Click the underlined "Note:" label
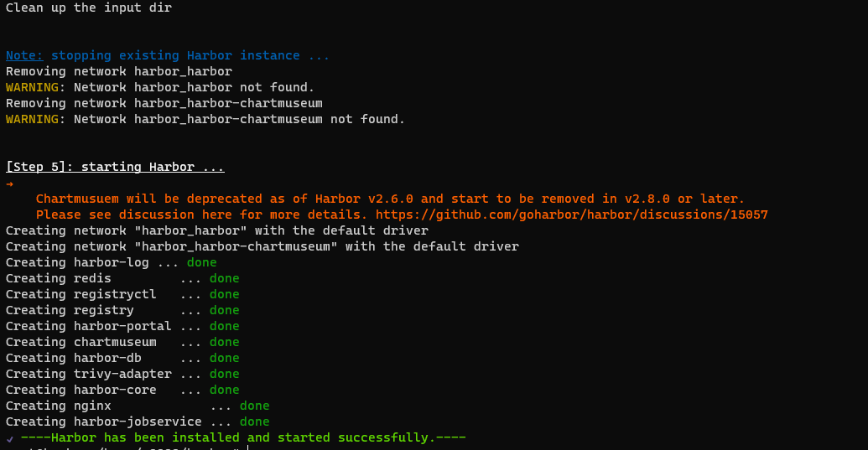 (x=23, y=55)
